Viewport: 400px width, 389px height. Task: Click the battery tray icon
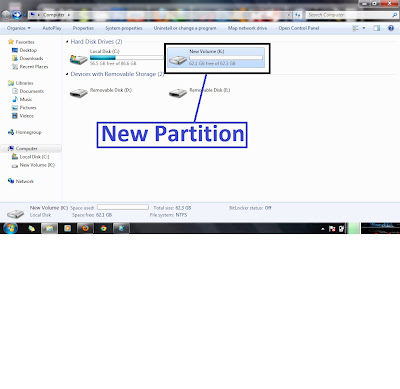point(342,229)
